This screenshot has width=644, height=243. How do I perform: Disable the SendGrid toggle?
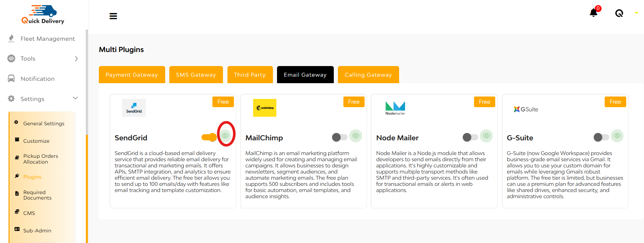point(209,137)
